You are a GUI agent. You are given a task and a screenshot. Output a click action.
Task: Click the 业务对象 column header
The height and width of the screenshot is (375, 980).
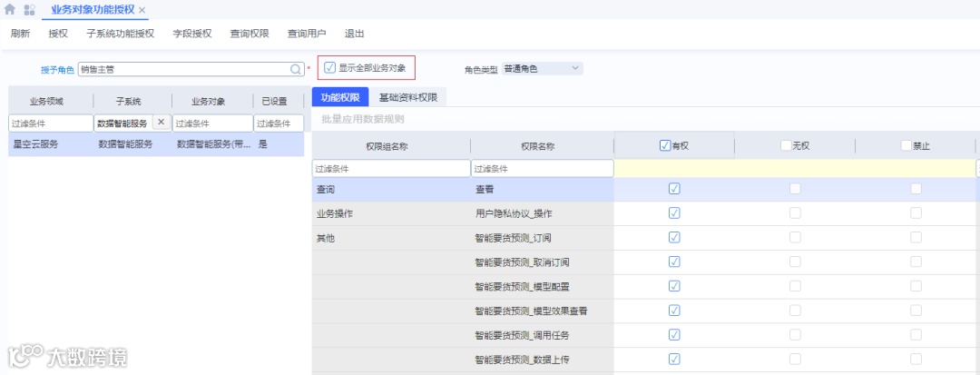tap(208, 102)
